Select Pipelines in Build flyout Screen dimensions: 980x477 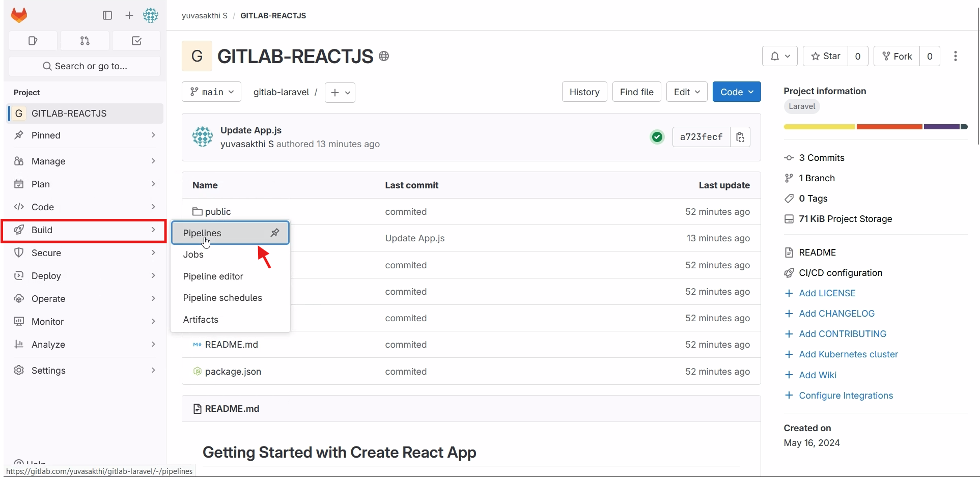point(230,233)
